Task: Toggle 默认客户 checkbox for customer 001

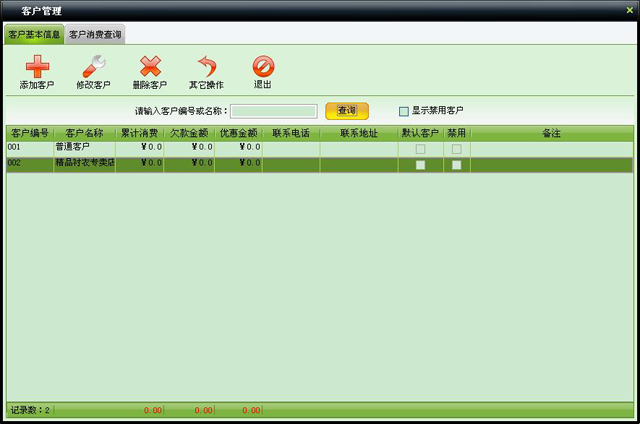Action: (420, 149)
